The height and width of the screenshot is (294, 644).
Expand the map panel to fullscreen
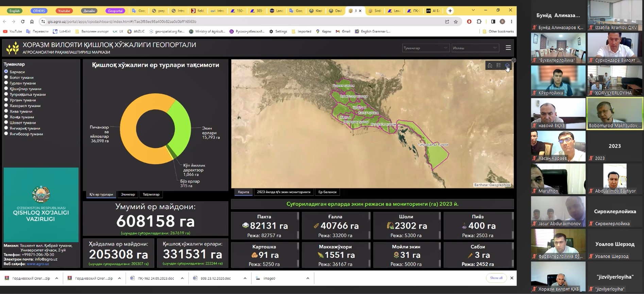[514, 60]
